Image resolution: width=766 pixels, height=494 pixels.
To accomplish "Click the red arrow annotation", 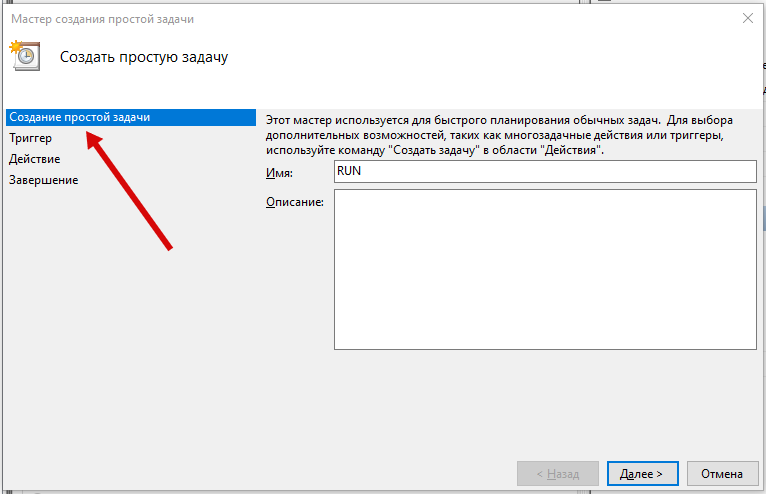I will point(130,190).
